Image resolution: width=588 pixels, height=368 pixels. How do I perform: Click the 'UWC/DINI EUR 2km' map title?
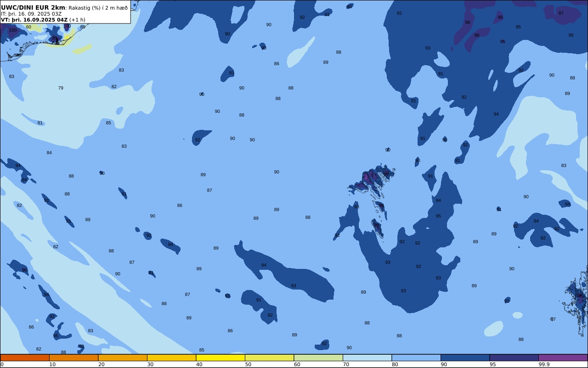[33, 8]
